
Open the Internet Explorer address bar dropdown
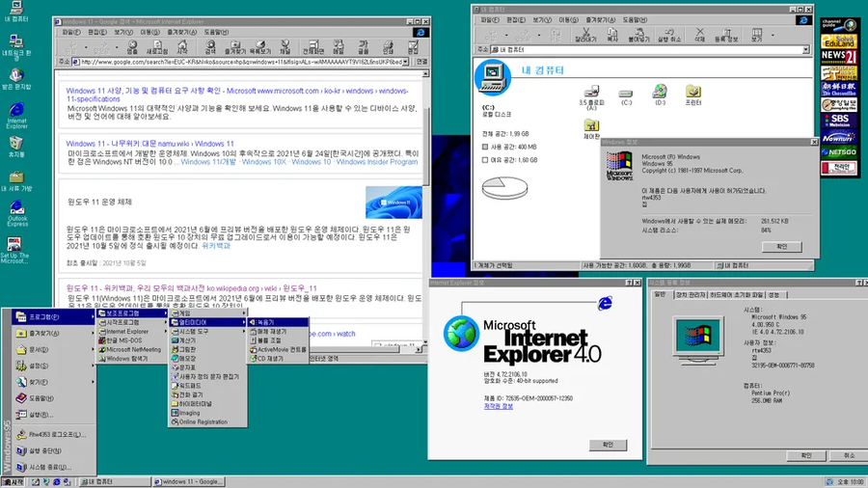click(x=406, y=62)
